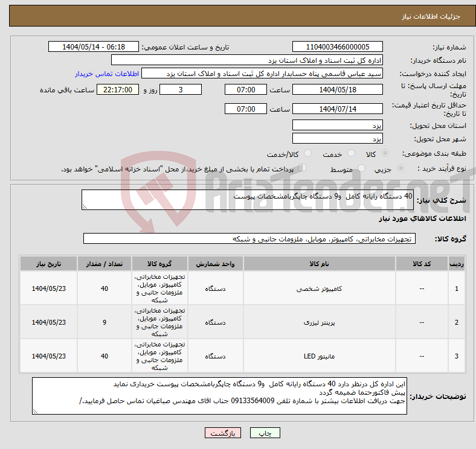Screen dimensions: 476x449
Task: Click the remaining time field 22:17:00
Action: point(118,90)
